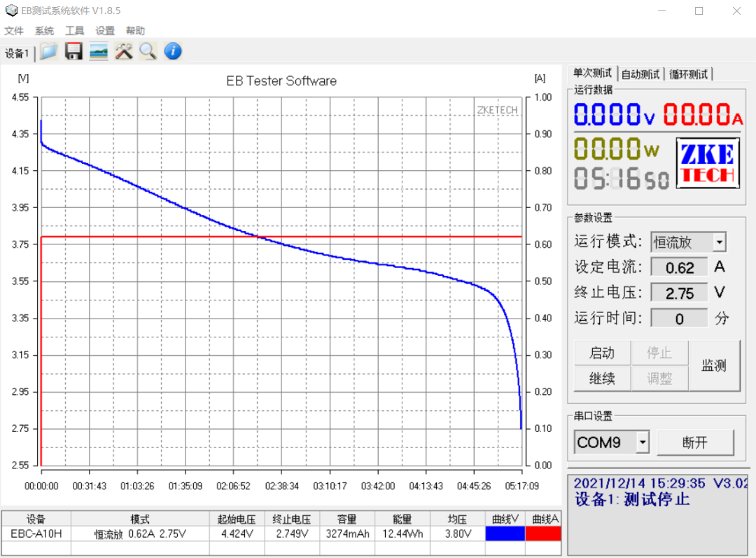Click the 启动 start button
The height and width of the screenshot is (558, 756).
[602, 353]
